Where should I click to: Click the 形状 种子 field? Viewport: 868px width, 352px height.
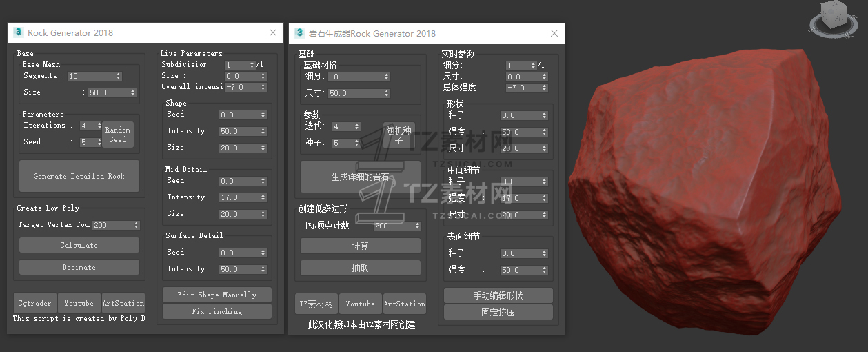click(x=521, y=115)
